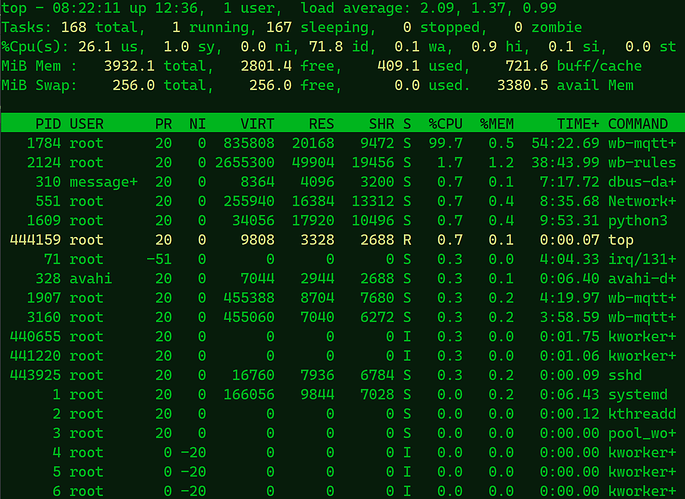The width and height of the screenshot is (685, 499).
Task: Click the PID column header
Action: point(48,124)
